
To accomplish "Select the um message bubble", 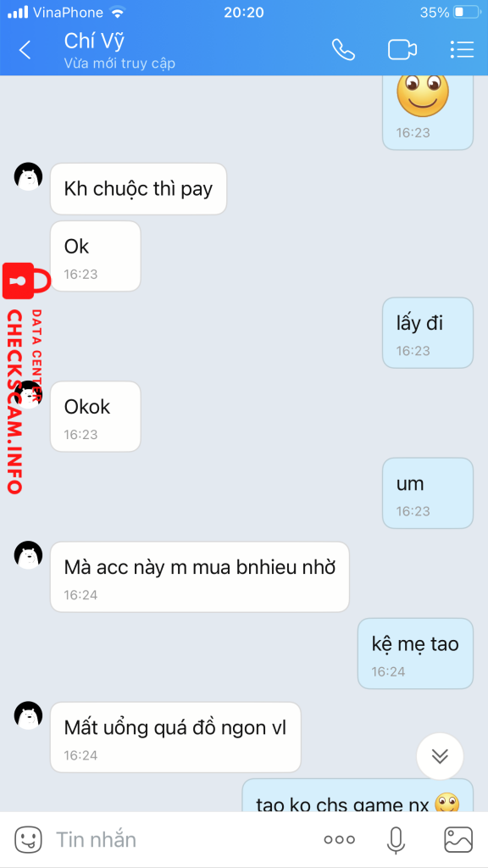I will tap(428, 492).
